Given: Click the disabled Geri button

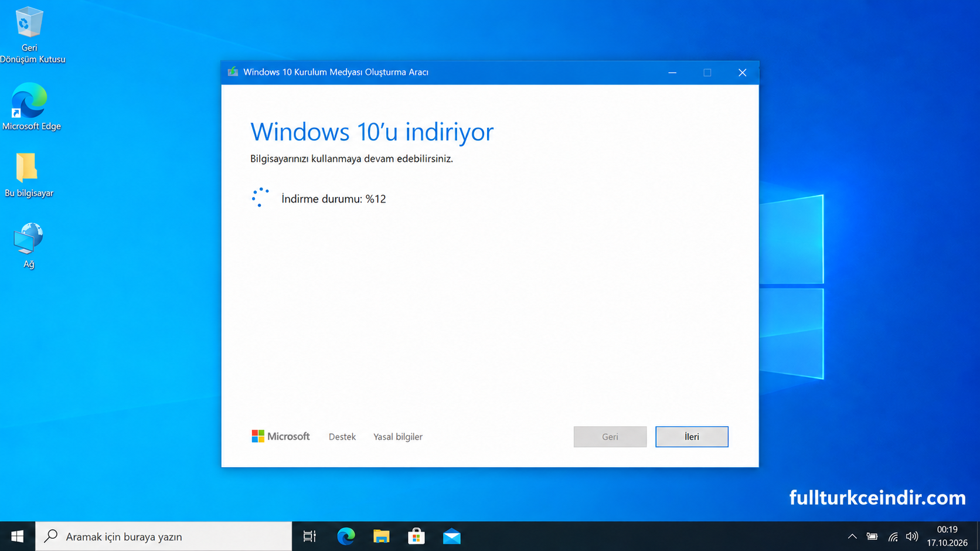Looking at the screenshot, I should click(x=610, y=437).
